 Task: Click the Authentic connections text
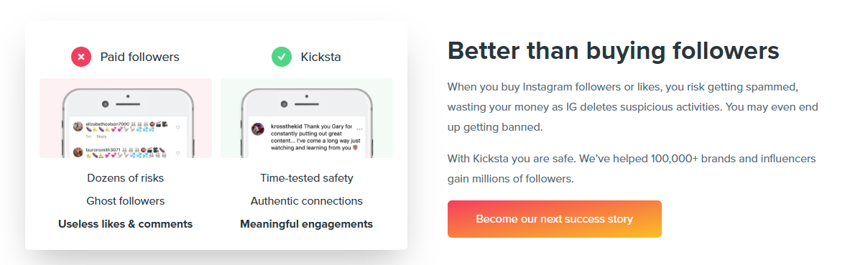tap(307, 201)
